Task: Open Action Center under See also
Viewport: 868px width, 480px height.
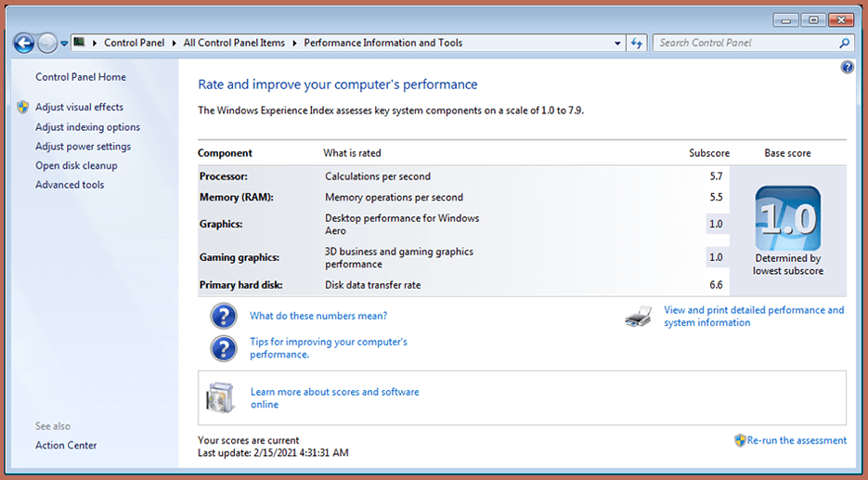Action: [x=66, y=446]
